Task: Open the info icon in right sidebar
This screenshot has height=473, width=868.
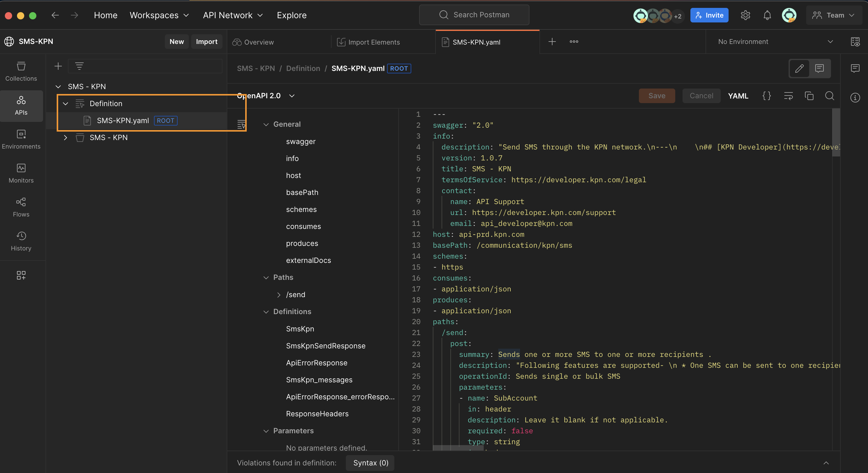Action: (x=855, y=98)
